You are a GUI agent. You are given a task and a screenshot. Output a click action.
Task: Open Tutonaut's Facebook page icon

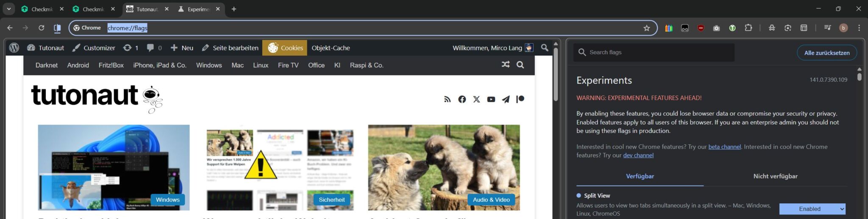point(462,99)
